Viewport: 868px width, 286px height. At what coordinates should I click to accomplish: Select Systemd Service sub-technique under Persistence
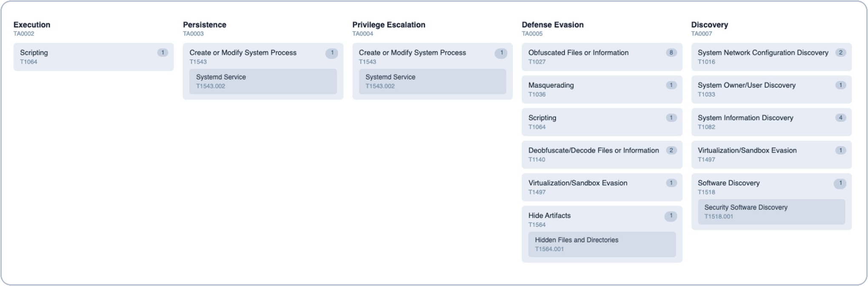click(x=263, y=81)
